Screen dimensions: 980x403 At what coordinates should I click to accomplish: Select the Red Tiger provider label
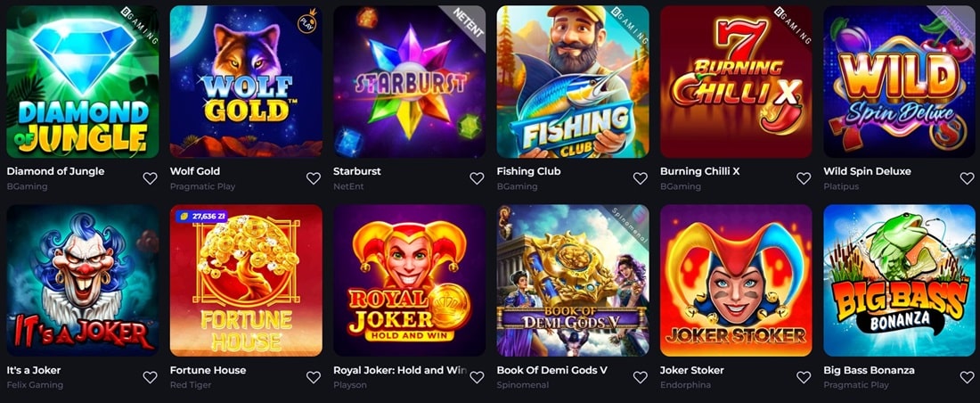[x=190, y=385]
